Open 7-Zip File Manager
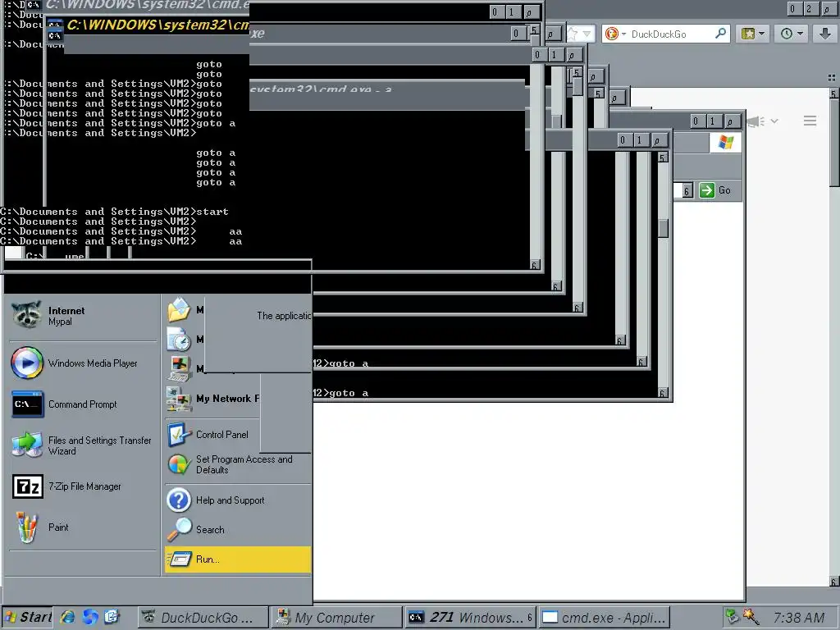Viewport: 840px width, 630px height. point(83,486)
